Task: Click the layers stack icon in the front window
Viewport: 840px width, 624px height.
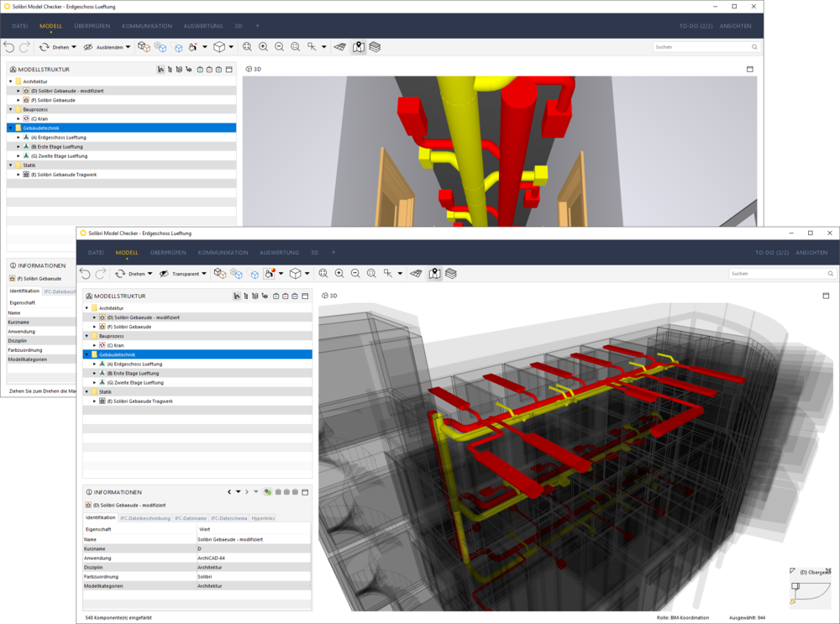Action: pos(451,274)
